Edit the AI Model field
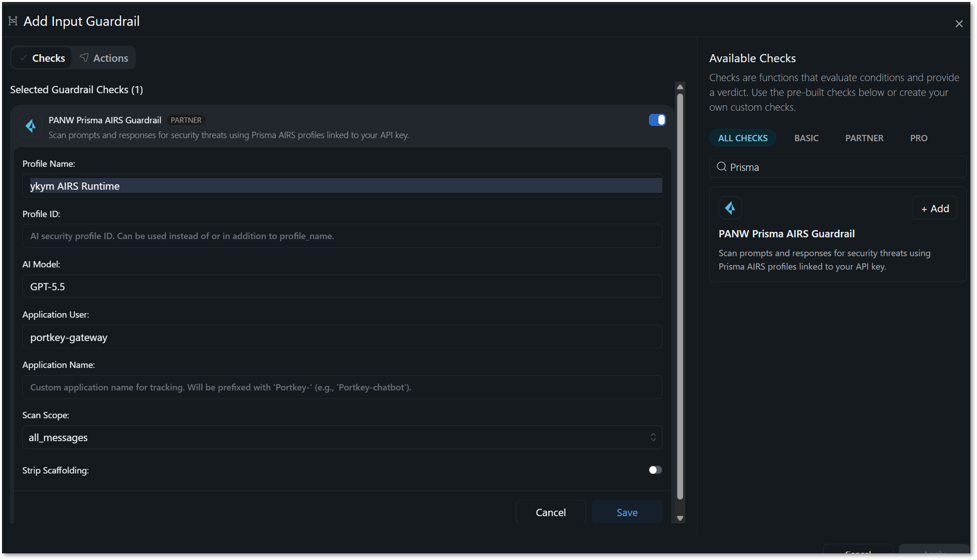 click(342, 286)
